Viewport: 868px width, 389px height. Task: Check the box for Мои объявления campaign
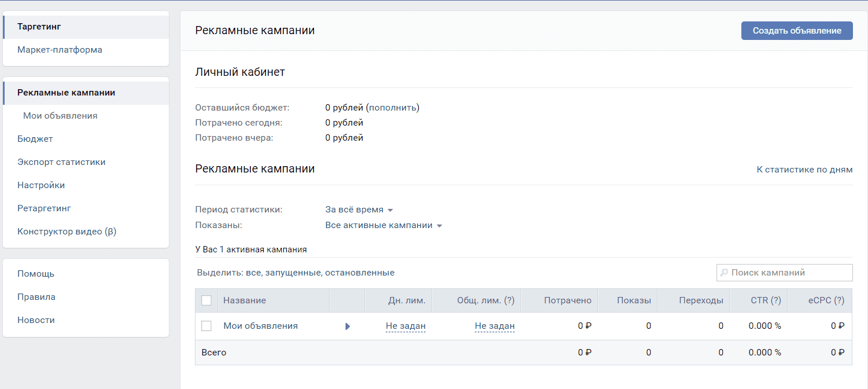(206, 326)
